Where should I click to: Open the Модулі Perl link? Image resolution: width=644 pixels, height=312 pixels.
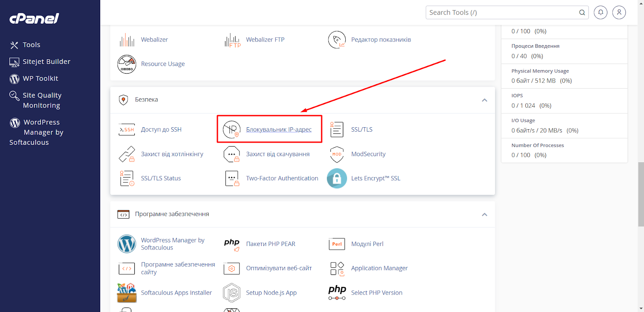(x=367, y=244)
